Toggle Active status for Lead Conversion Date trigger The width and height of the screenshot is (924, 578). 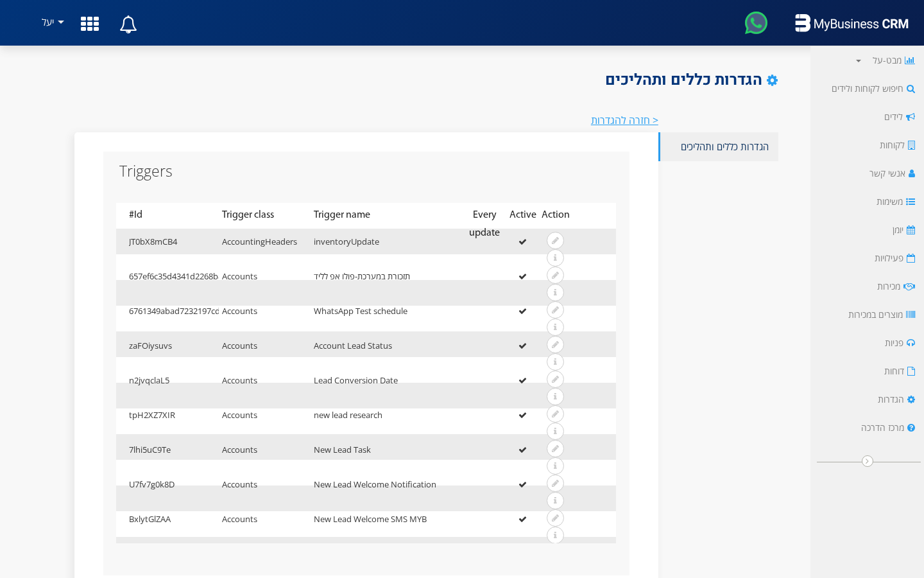pos(522,379)
